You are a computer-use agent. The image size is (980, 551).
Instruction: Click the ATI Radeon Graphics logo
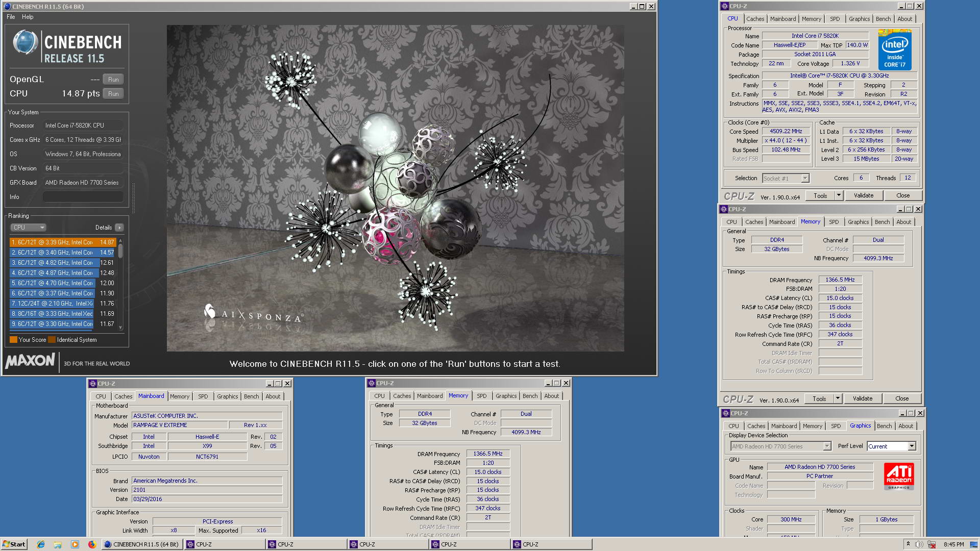point(899,477)
